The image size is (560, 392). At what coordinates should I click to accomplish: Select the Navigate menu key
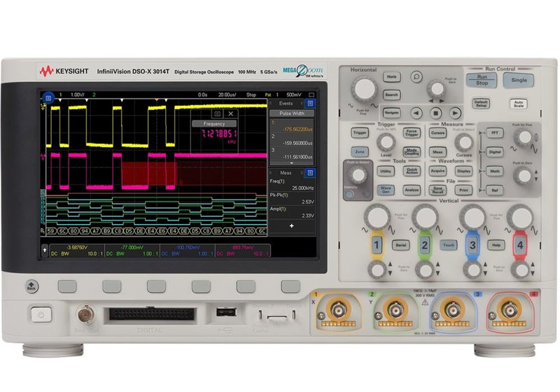pyautogui.click(x=391, y=113)
